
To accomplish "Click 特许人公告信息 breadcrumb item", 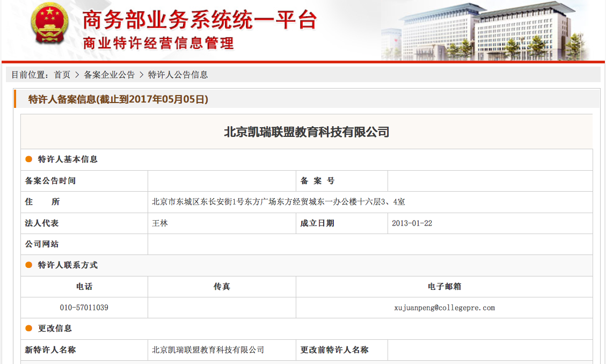I will (x=178, y=75).
